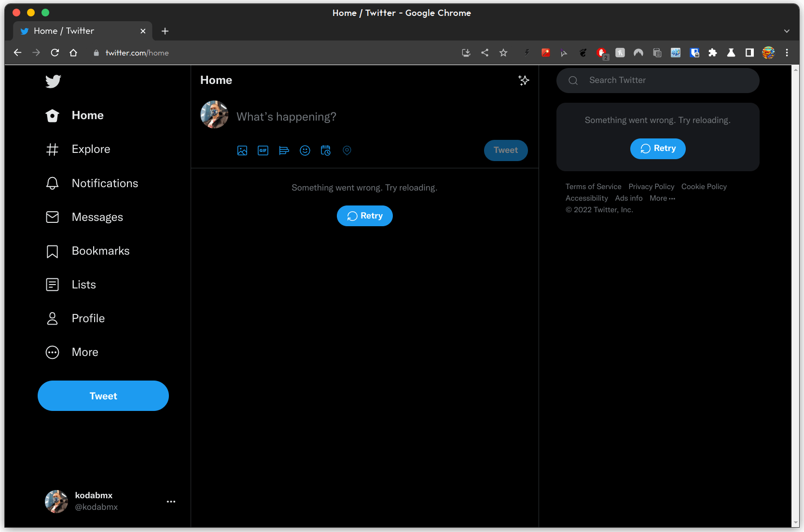Screen dimensions: 804x532
Task: Add a poll to the tweet
Action: pos(284,150)
